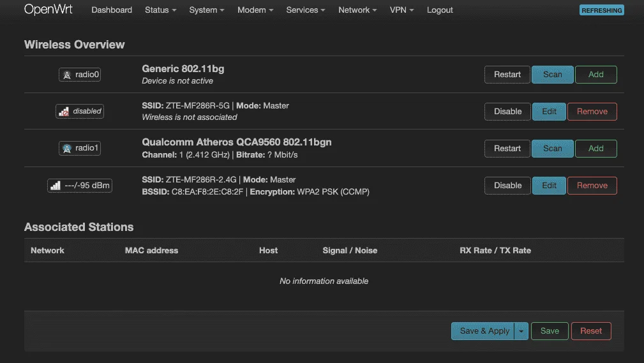Remove the ZTE-MF286R-5G network
Viewport: 644px width, 363px height.
click(592, 111)
